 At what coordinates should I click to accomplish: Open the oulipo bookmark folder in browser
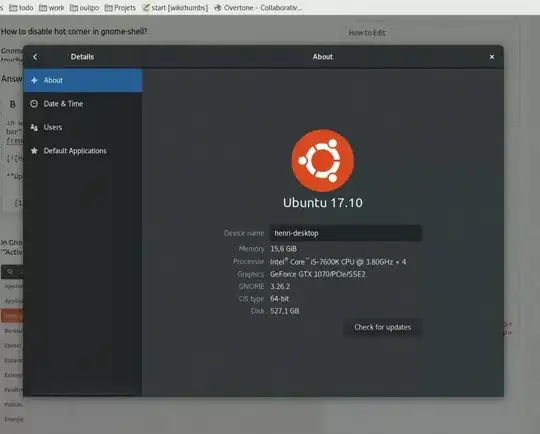coord(84,8)
